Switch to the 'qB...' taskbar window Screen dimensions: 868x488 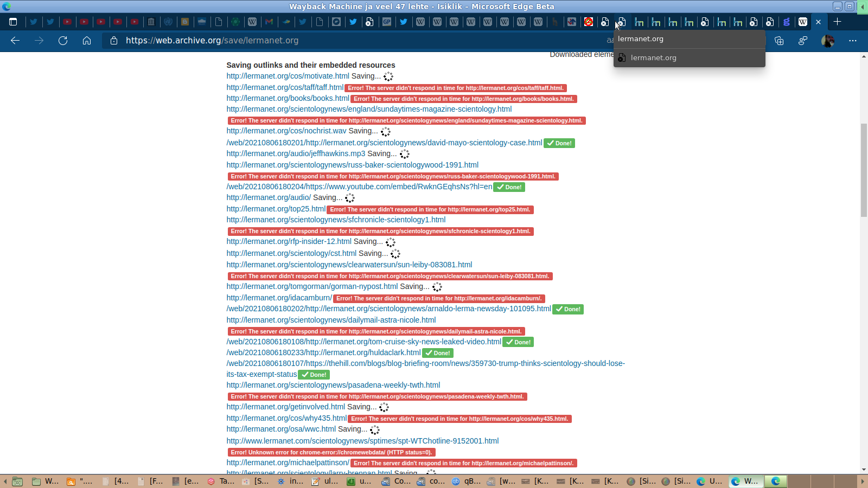tap(467, 481)
